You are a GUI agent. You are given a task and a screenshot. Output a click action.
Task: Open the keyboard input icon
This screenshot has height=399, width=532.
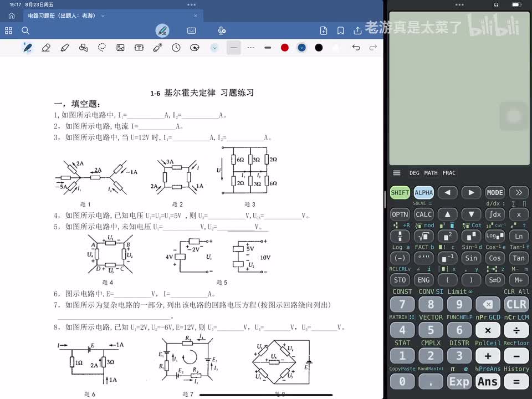tap(191, 31)
